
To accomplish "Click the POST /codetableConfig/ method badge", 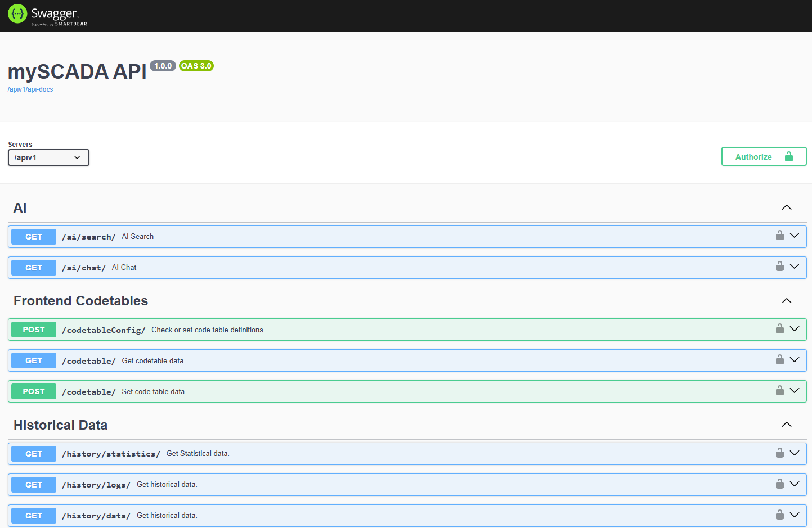I will pyautogui.click(x=34, y=330).
